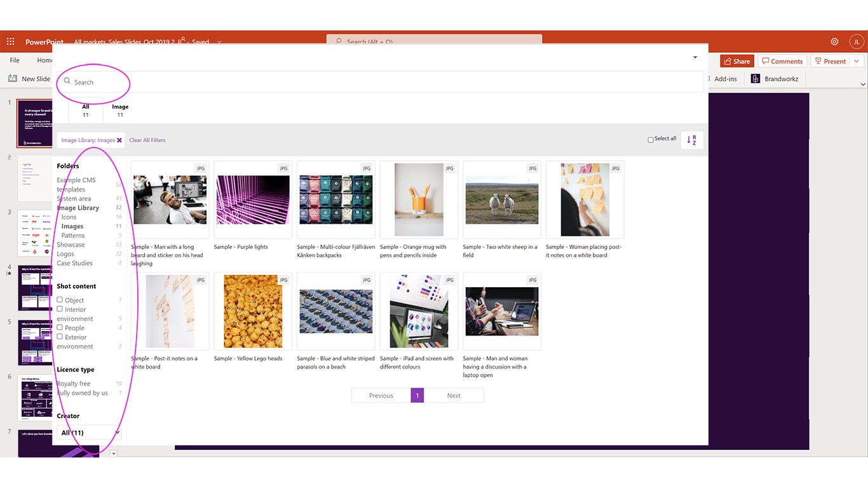Select the Woman placing post-it notes image

pyautogui.click(x=585, y=200)
